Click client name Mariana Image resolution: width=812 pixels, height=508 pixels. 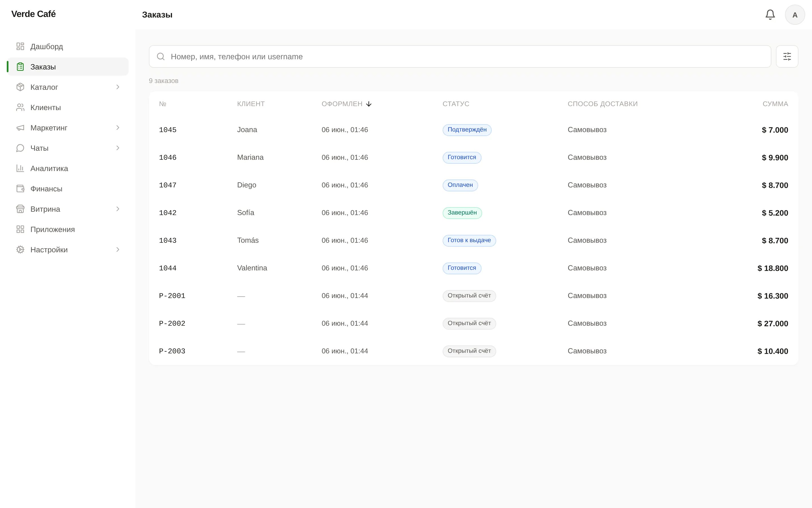[250, 157]
